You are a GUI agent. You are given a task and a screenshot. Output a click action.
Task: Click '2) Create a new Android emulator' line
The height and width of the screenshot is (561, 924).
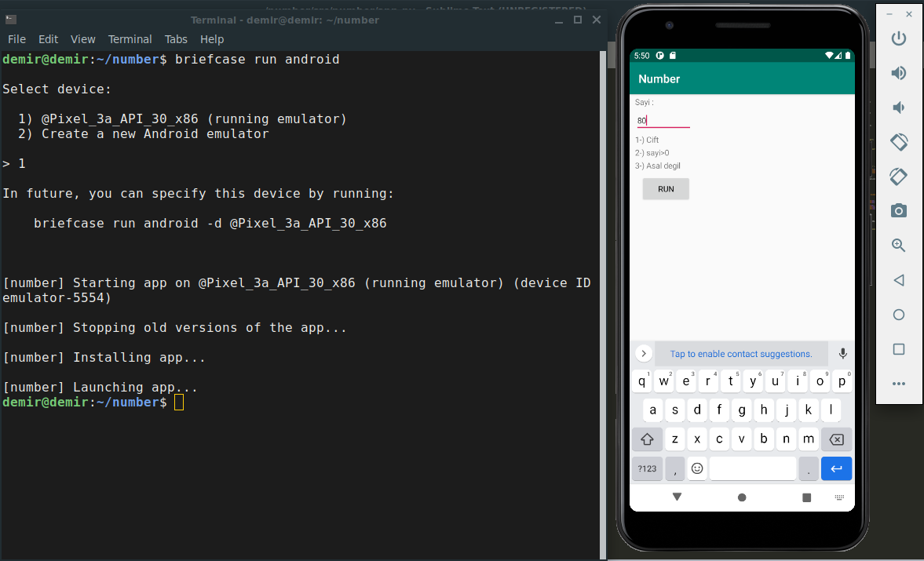143,134
